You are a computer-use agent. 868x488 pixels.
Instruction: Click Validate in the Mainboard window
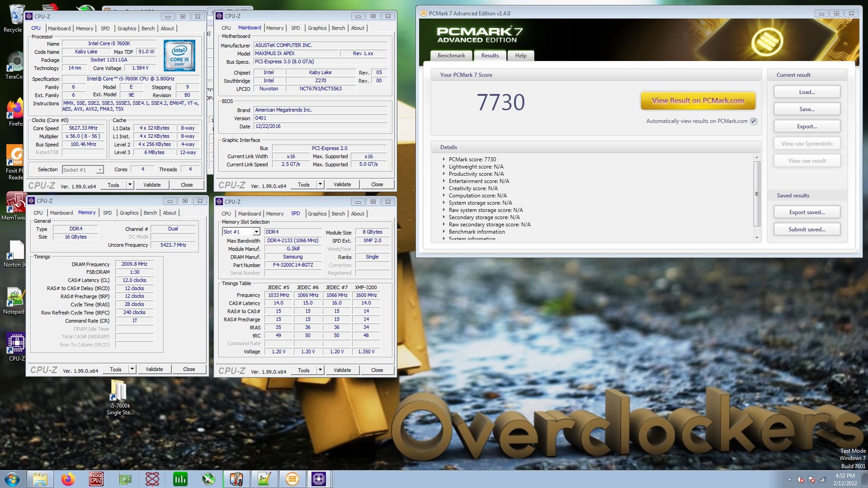342,184
